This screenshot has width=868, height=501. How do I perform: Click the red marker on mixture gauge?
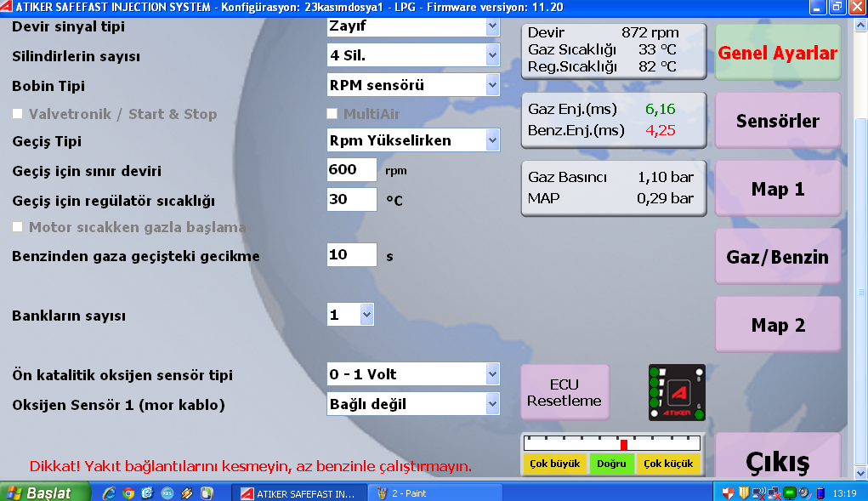[624, 445]
